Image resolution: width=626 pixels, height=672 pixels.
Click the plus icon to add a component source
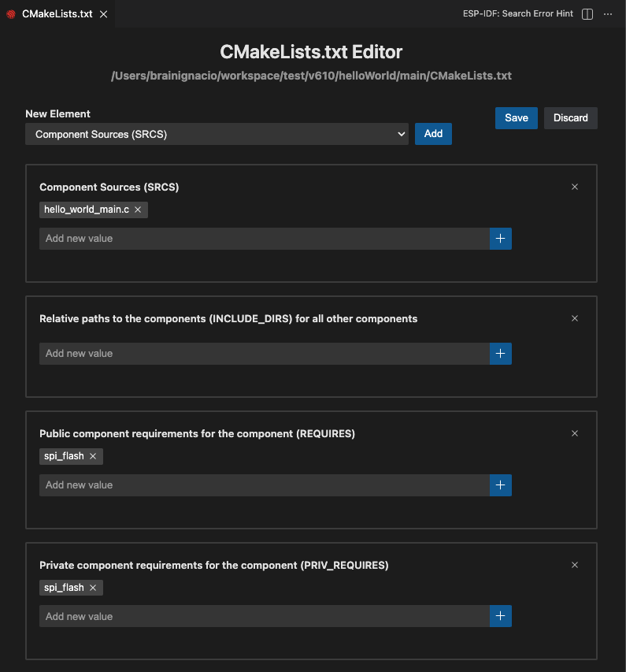coord(500,238)
